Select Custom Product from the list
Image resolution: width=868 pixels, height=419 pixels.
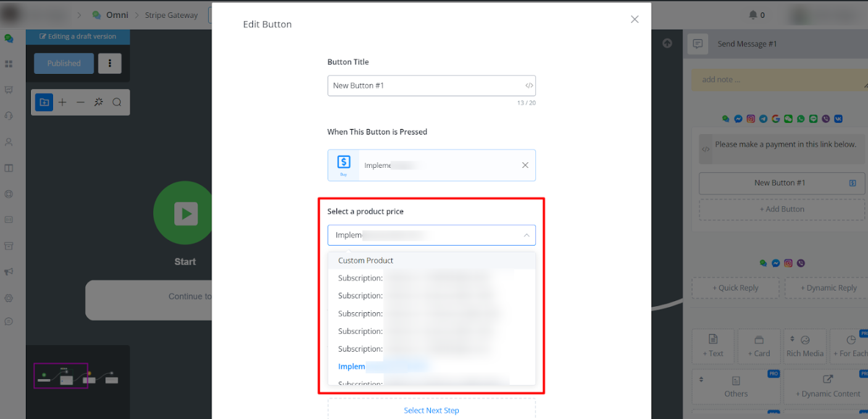[365, 260]
